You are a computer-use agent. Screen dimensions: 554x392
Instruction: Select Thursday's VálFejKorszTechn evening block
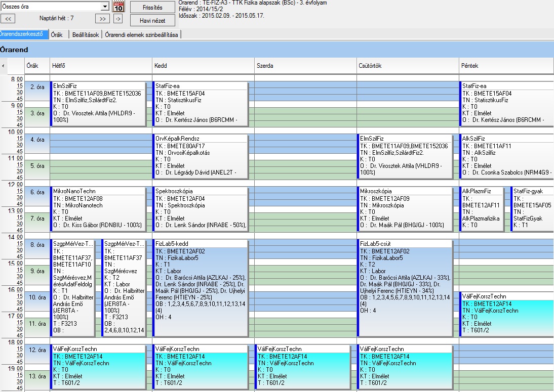pos(405,367)
